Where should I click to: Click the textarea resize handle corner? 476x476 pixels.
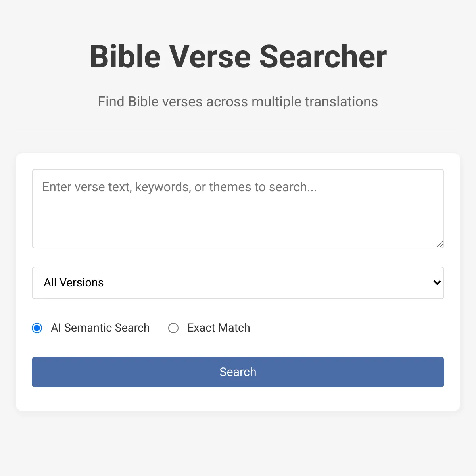pyautogui.click(x=440, y=244)
